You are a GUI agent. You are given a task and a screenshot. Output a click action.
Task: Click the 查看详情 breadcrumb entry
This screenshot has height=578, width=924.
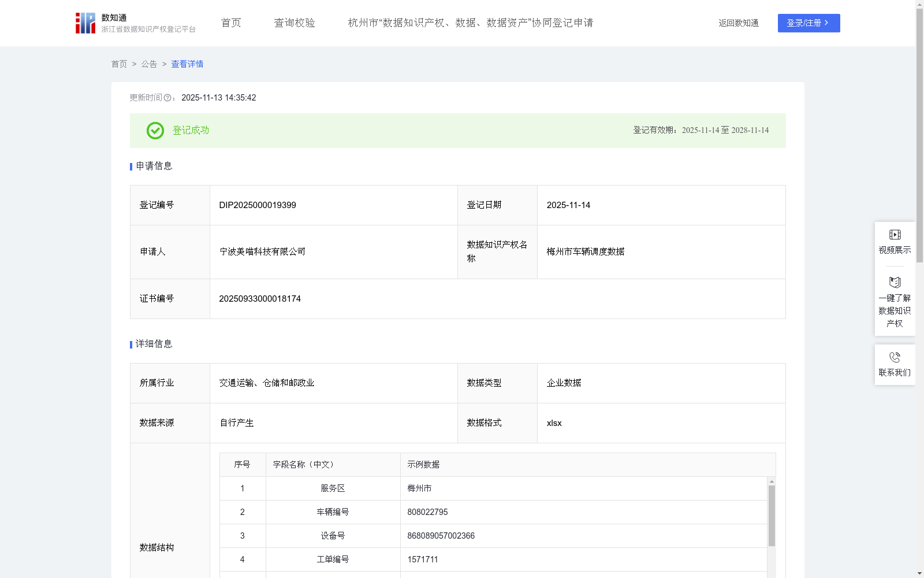[187, 64]
